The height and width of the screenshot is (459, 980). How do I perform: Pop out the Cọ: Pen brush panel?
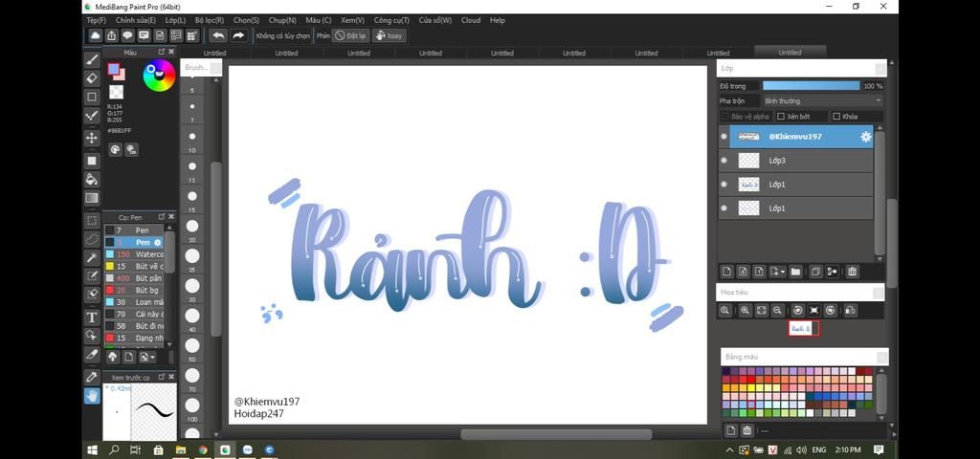coord(161,217)
